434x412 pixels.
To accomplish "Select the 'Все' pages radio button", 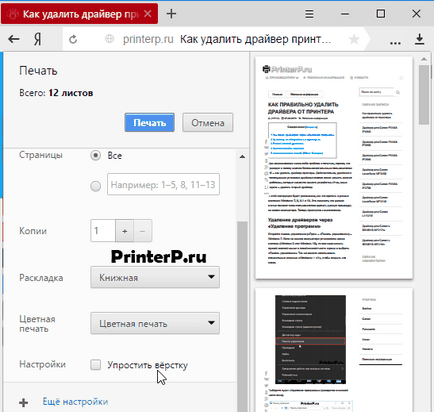I will (x=96, y=155).
